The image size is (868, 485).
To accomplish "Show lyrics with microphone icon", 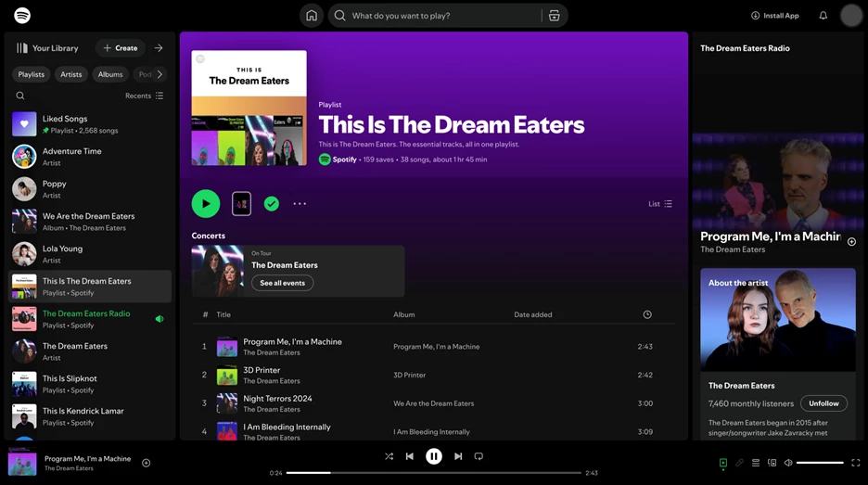I will 740,463.
